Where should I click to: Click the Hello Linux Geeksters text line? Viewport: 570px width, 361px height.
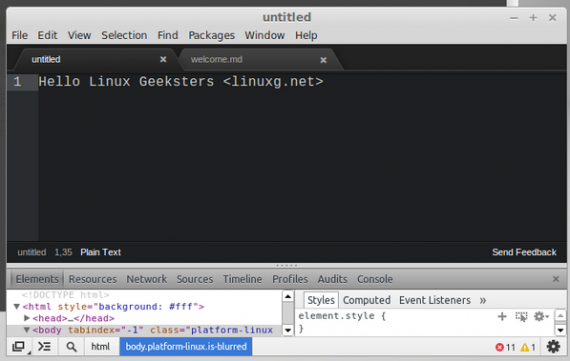click(x=181, y=82)
